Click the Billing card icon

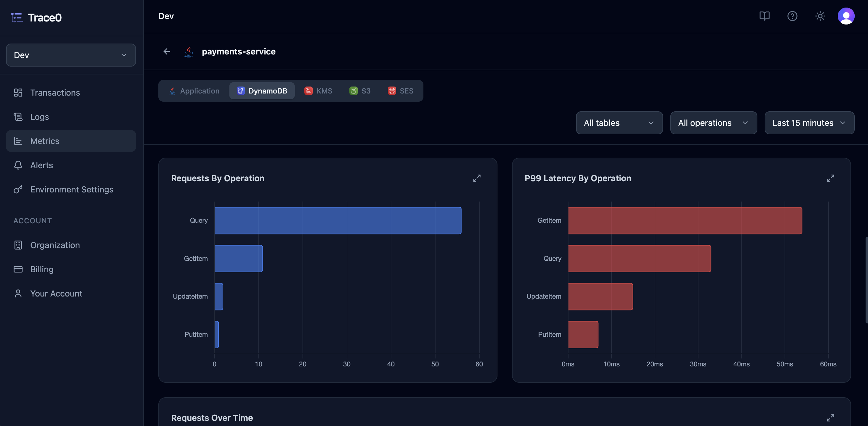tap(18, 270)
